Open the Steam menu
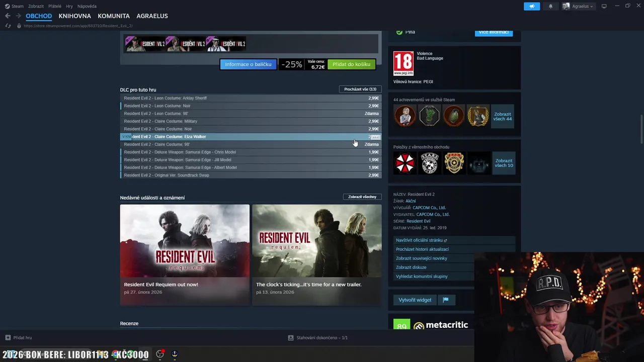This screenshot has width=644, height=362. 14,6
